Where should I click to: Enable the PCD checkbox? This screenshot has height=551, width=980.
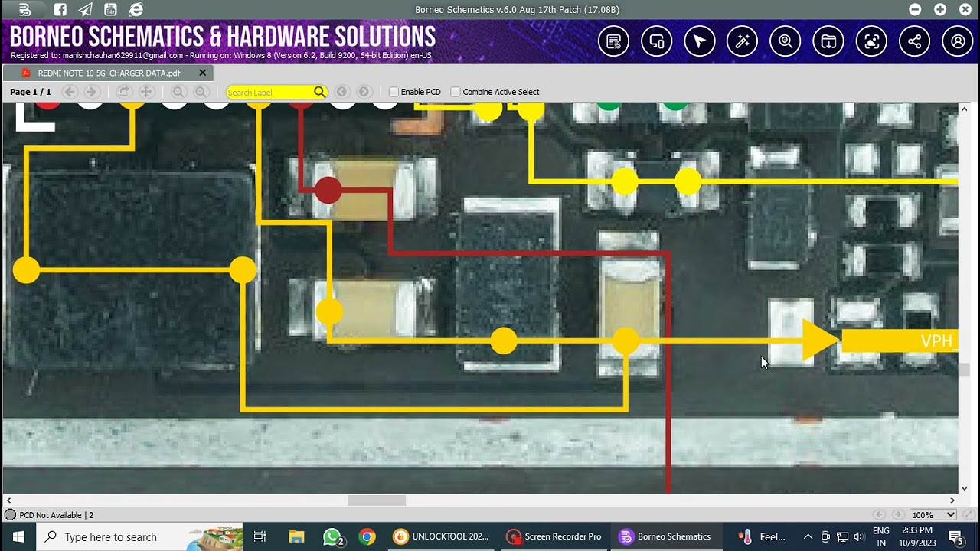[394, 92]
